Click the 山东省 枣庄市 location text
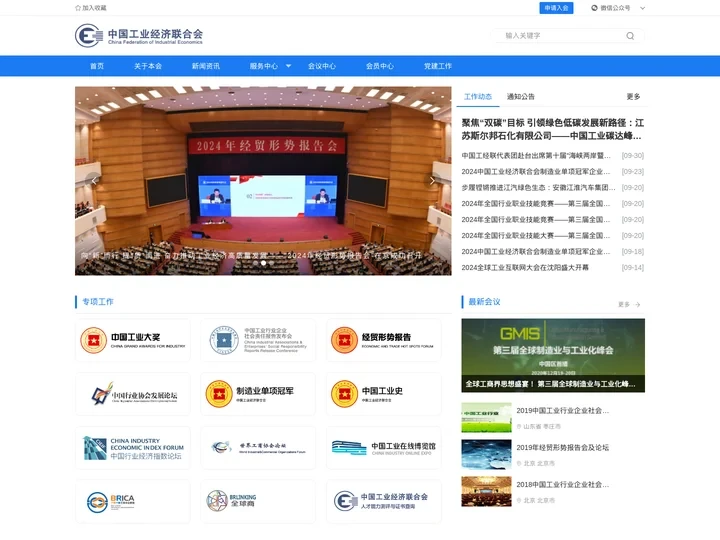The width and height of the screenshot is (720, 540). point(542,427)
